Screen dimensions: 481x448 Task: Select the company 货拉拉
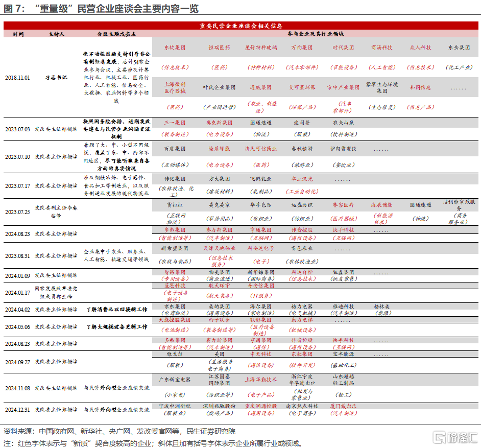pos(175,205)
